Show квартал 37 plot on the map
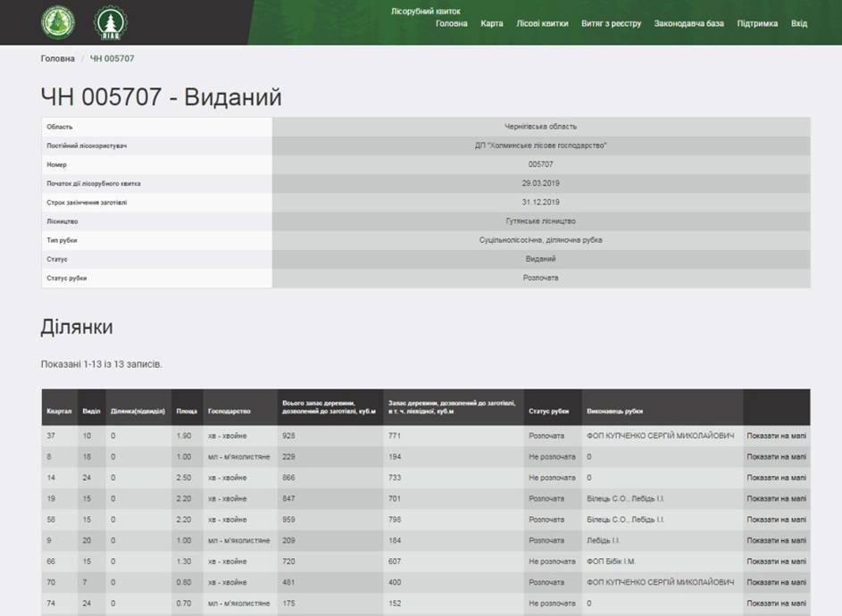 pos(776,436)
